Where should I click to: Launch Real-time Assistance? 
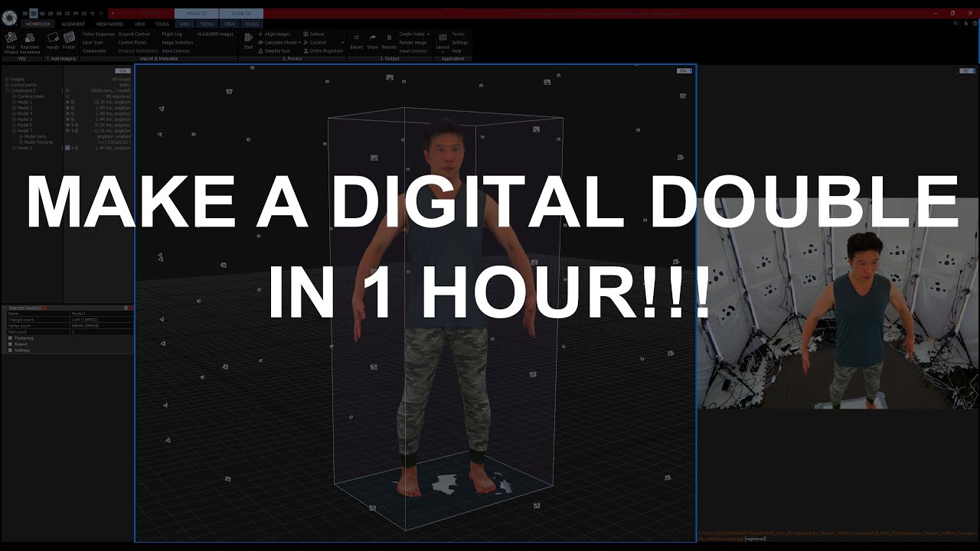pos(31,42)
